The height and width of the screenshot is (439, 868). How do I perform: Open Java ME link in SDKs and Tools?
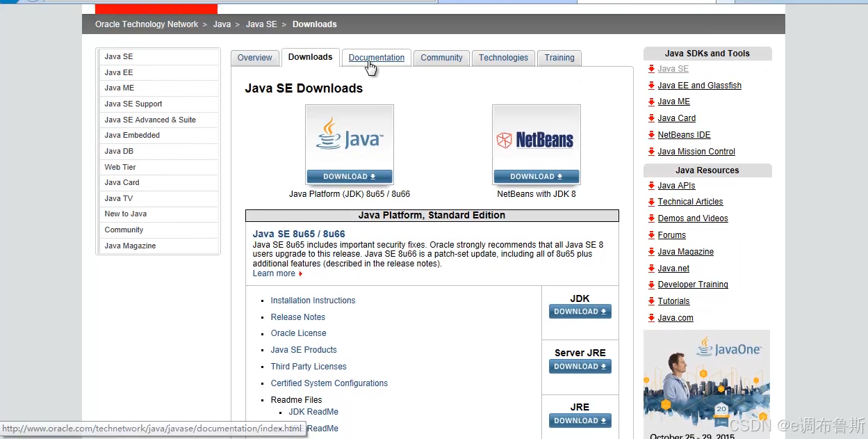click(x=674, y=102)
